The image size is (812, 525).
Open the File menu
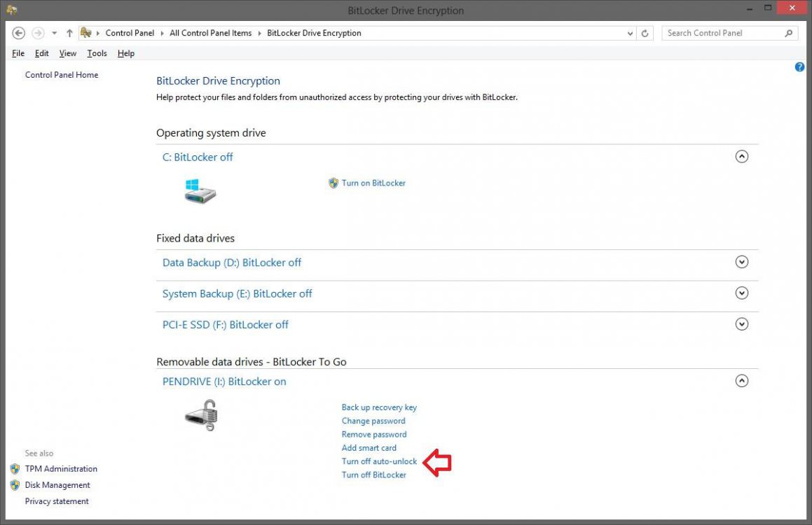(x=18, y=53)
